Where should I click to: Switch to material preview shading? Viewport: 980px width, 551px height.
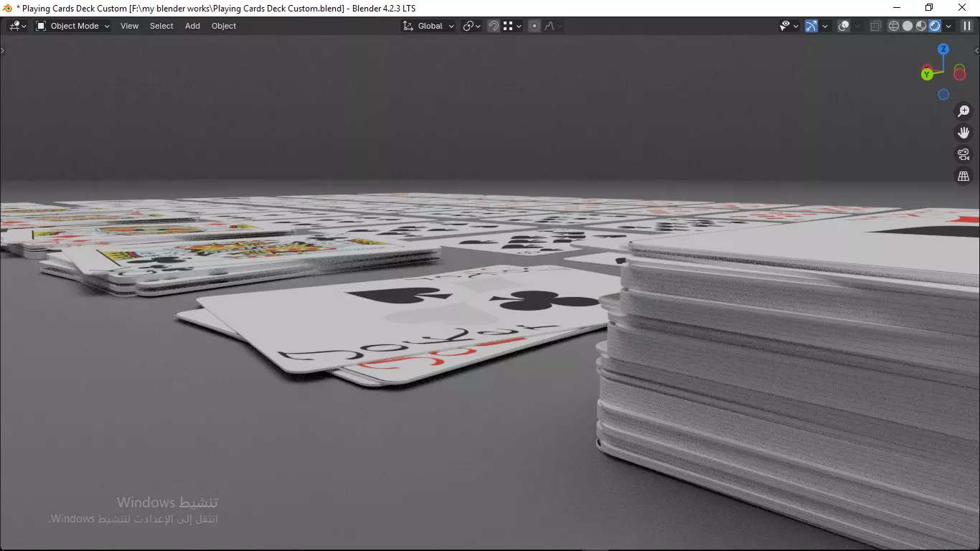[921, 26]
